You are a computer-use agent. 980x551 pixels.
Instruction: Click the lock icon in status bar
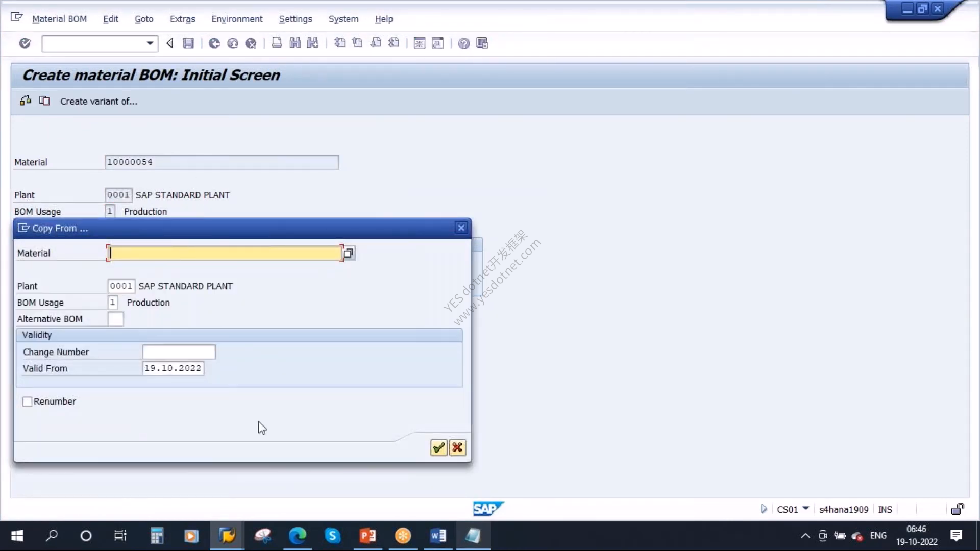pyautogui.click(x=958, y=509)
